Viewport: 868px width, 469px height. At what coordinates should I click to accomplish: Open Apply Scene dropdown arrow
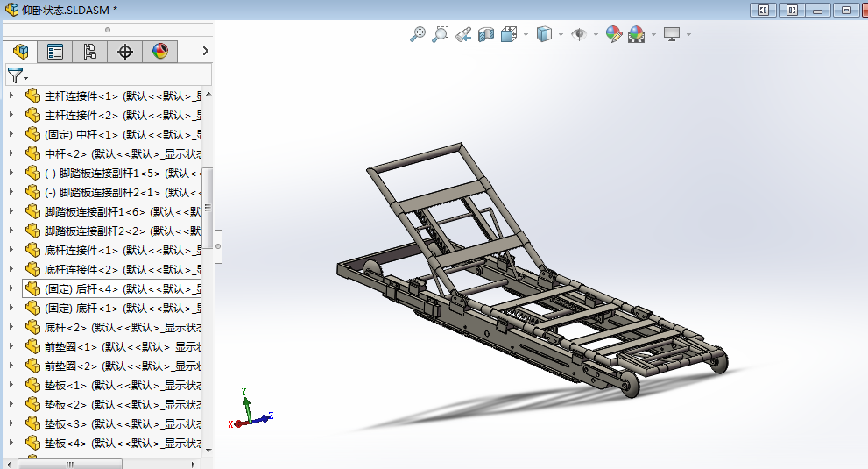[x=653, y=35]
